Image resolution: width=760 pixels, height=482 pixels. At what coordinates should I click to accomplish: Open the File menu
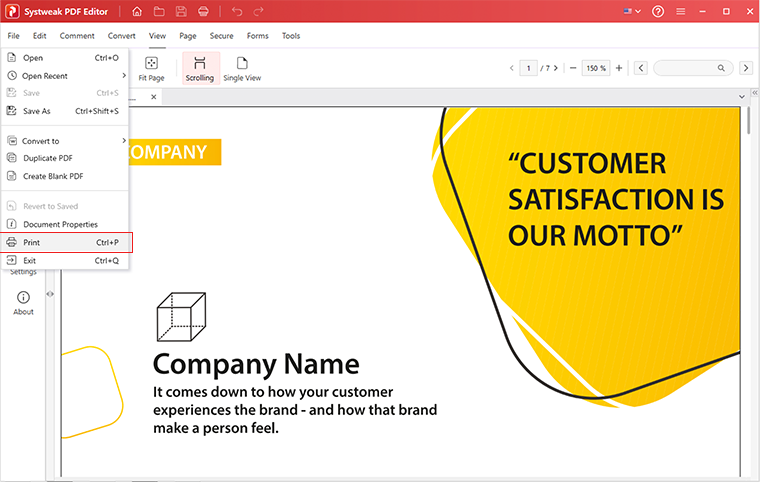pos(14,36)
